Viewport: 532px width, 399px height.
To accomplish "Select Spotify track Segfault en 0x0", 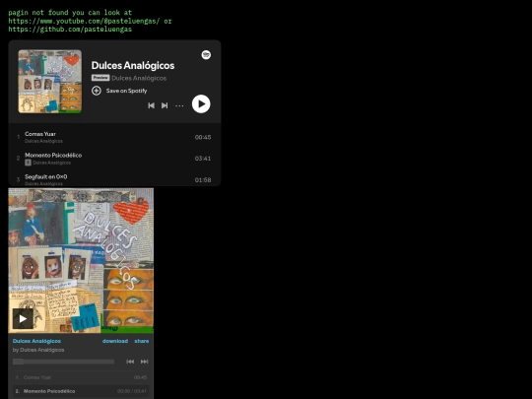I will 114,179.
